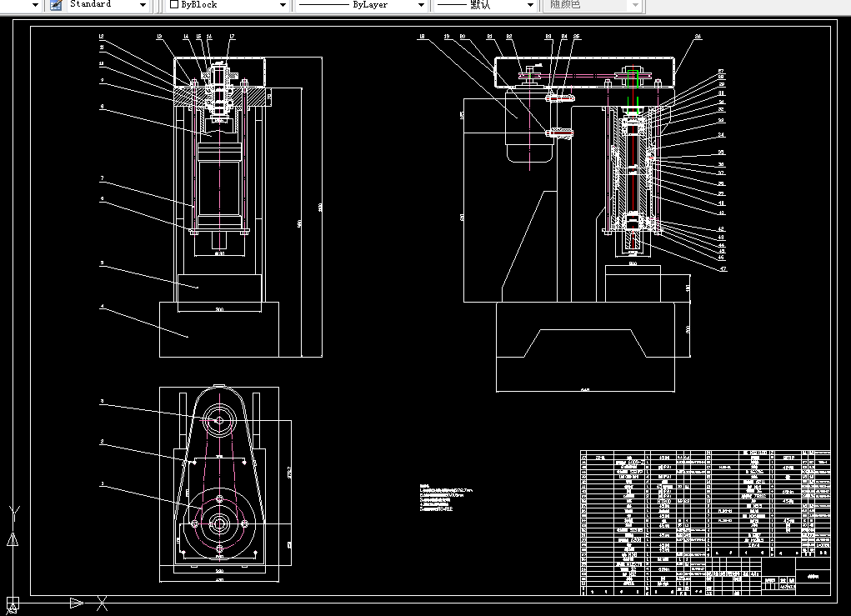
Task: Select part balloon number 6
Action: 102,198
